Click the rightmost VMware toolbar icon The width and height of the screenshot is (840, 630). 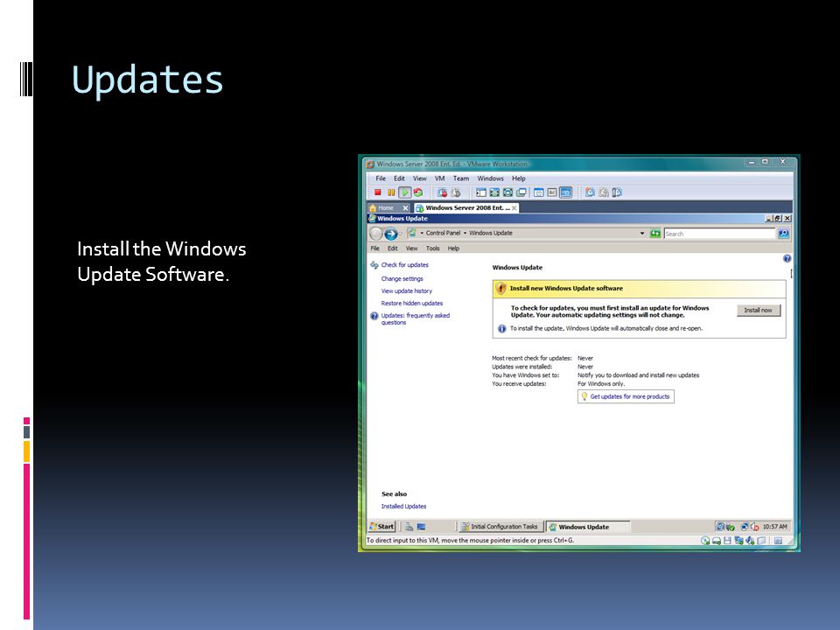[617, 192]
